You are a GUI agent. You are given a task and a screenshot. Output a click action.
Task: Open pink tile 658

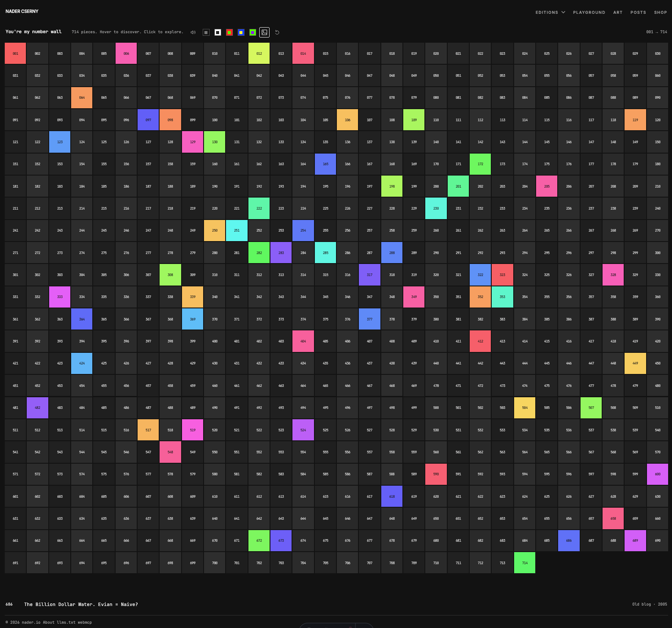(613, 518)
